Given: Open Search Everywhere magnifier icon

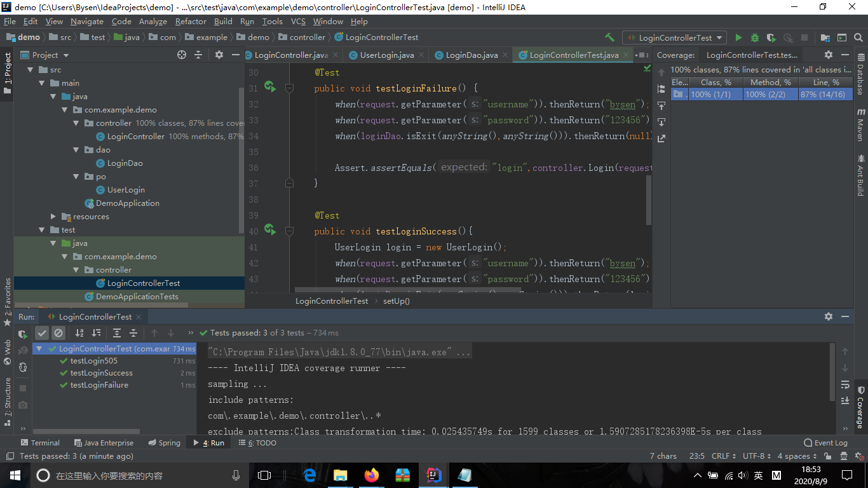Looking at the screenshot, I should tap(858, 37).
